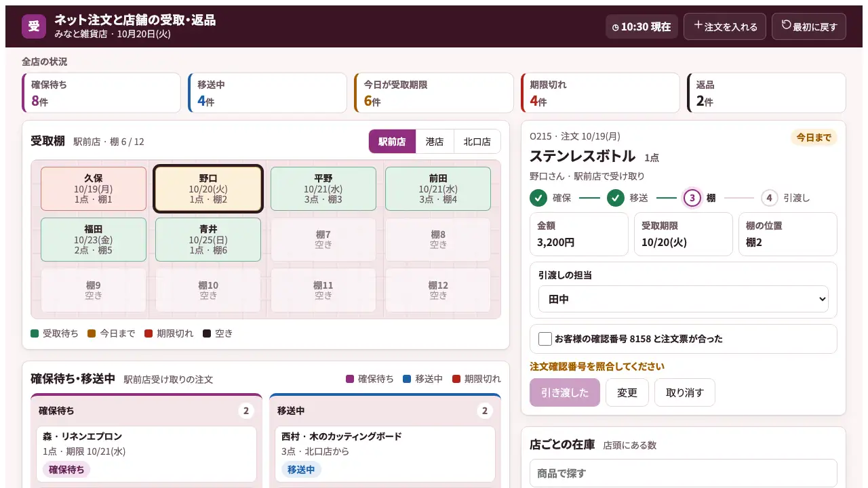Click the 確保待ち column count 2
The height and width of the screenshot is (488, 868).
(x=246, y=411)
